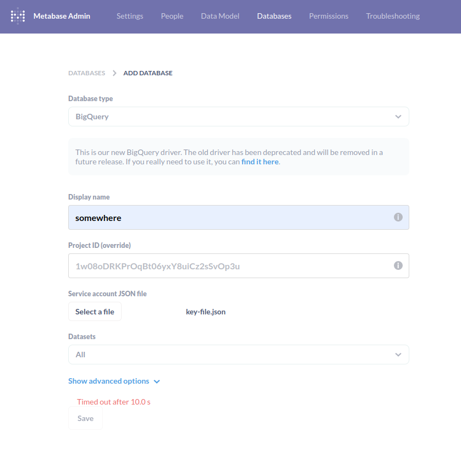Go to the Data Model section

pos(220,16)
